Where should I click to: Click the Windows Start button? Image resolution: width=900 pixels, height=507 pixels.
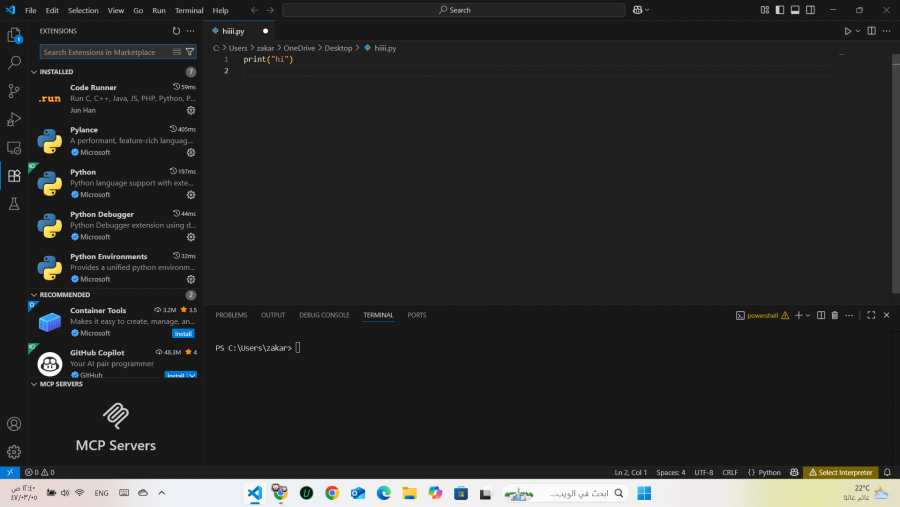coord(644,493)
